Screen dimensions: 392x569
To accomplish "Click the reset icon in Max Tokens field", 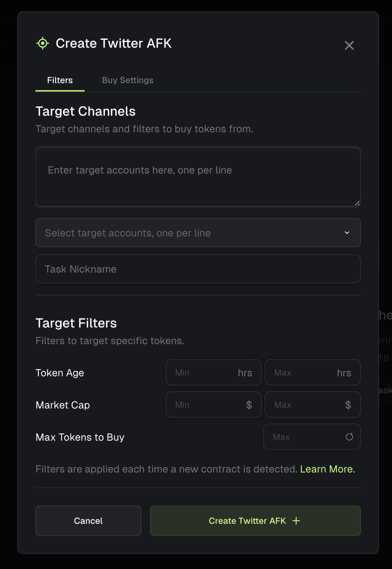I will pos(349,437).
